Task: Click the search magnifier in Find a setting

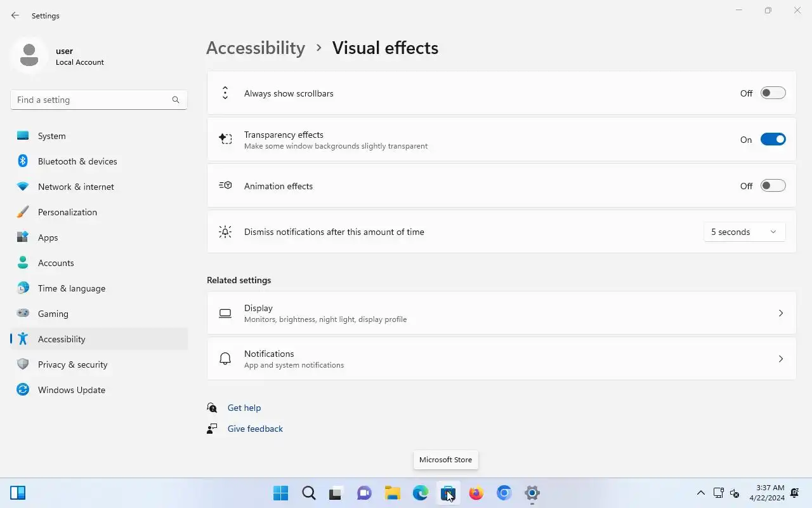Action: [176, 100]
